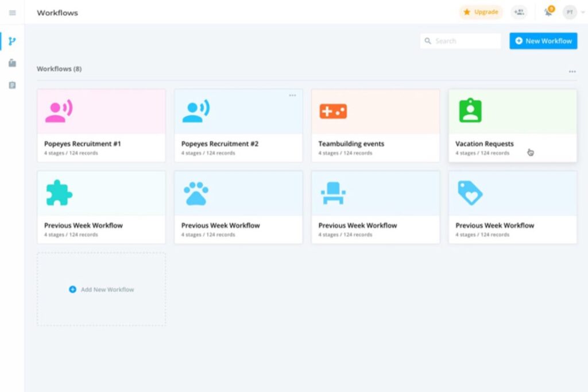
Task: Click the green ID badge icon
Action: pyautogui.click(x=470, y=110)
